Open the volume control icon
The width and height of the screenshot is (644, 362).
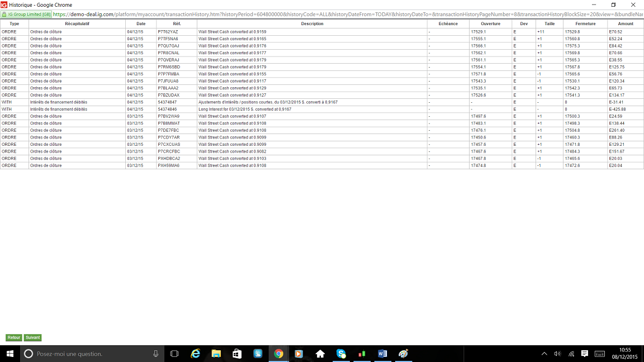pos(557,354)
